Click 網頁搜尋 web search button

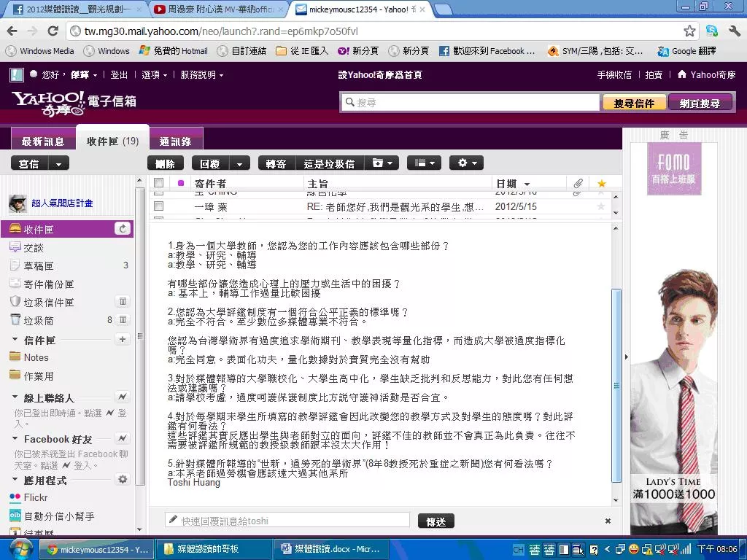[x=700, y=102]
